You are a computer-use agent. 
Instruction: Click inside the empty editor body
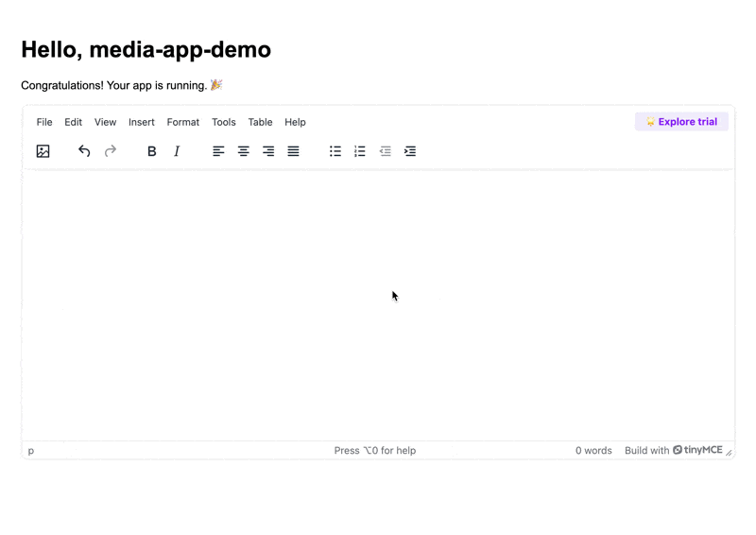(379, 305)
